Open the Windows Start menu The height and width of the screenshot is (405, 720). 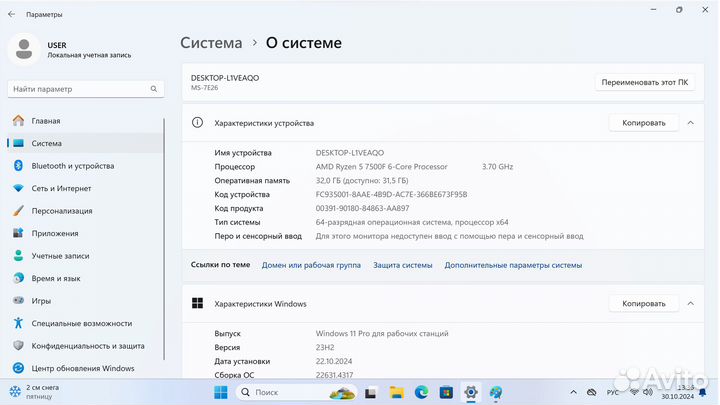coord(221,392)
